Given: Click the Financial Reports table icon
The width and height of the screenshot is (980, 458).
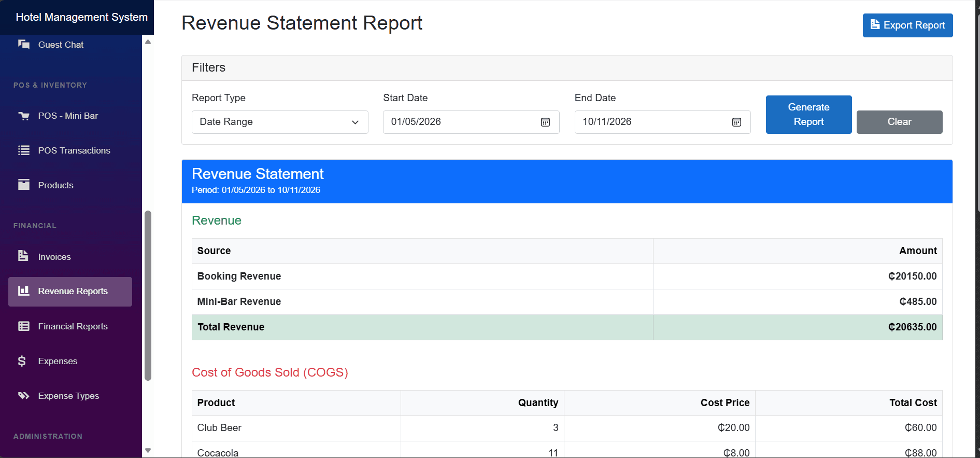Looking at the screenshot, I should [24, 326].
